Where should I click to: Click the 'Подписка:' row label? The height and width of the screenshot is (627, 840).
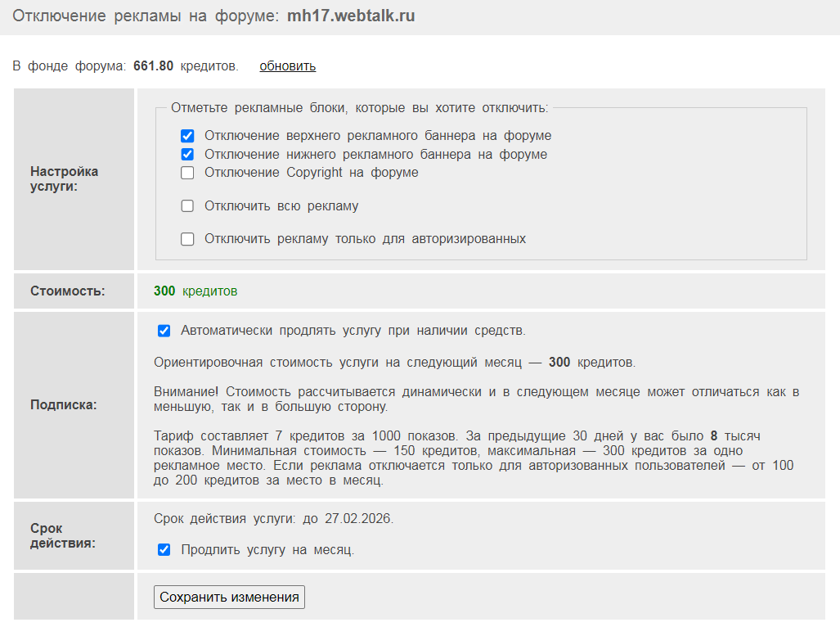64,405
